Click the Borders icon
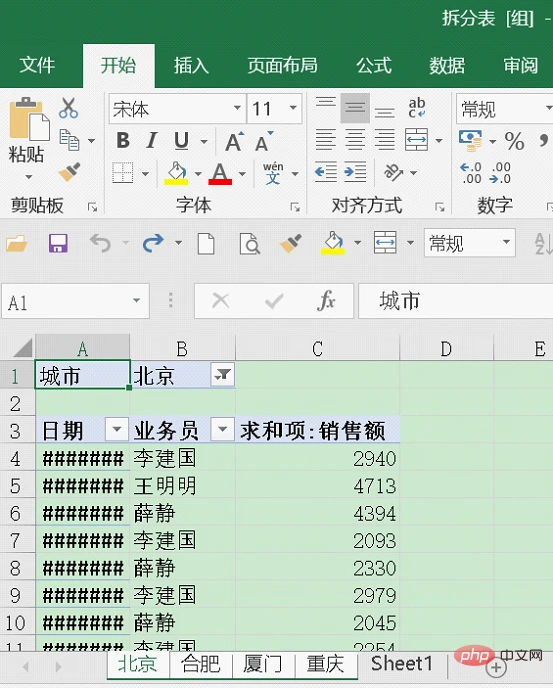Screen dimensions: 553x688 coord(122,173)
